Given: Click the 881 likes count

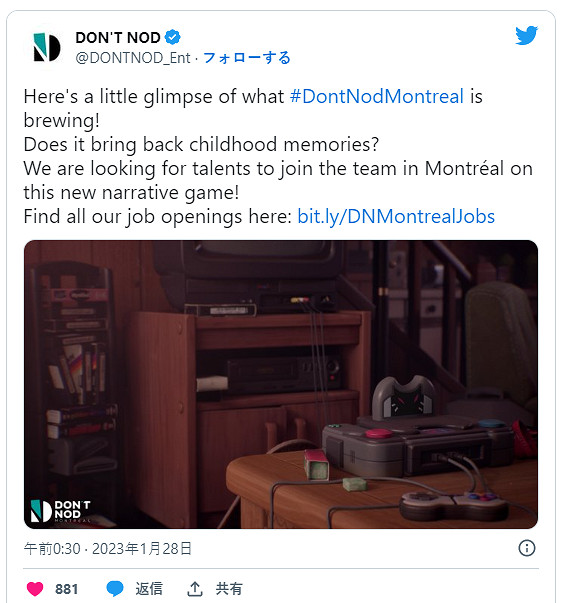Looking at the screenshot, I should (x=67, y=589).
